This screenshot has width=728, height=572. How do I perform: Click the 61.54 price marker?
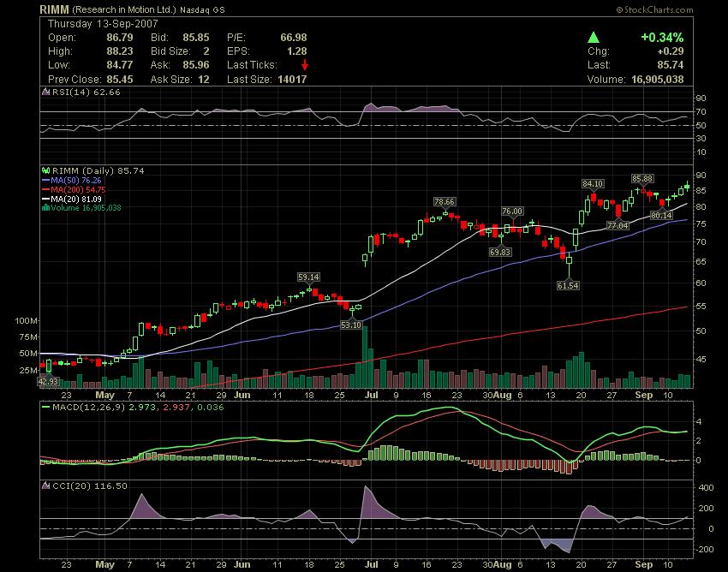569,285
